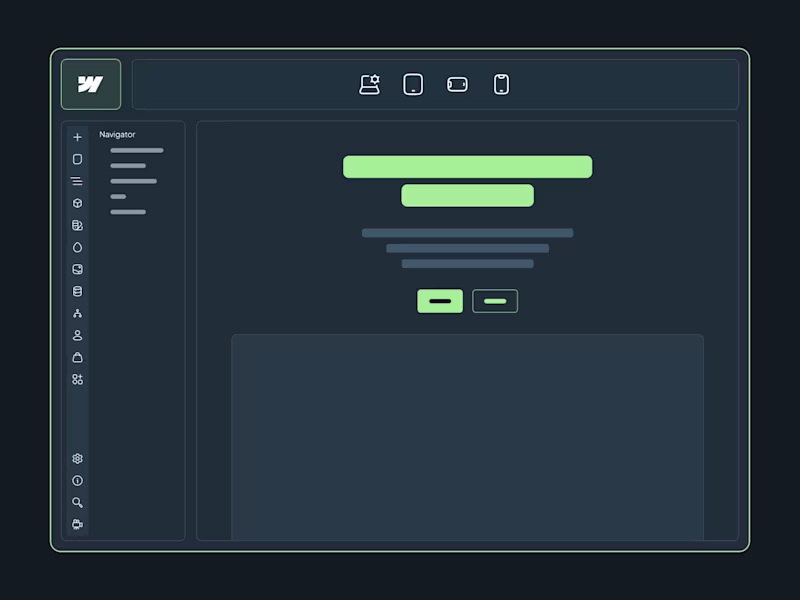Viewport: 800px width, 600px height.
Task: Open settings gear in sidebar
Action: 78,459
